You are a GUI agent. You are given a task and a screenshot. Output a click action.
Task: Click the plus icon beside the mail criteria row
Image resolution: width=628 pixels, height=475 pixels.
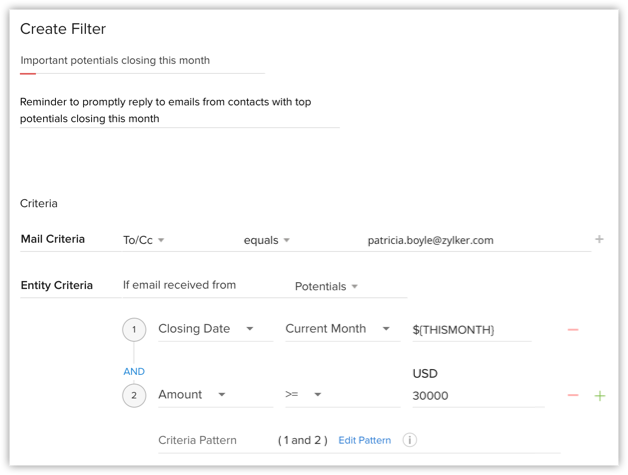(599, 240)
